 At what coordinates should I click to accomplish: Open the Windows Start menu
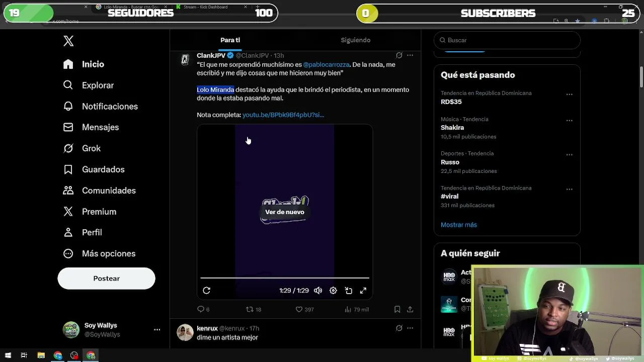[8, 355]
